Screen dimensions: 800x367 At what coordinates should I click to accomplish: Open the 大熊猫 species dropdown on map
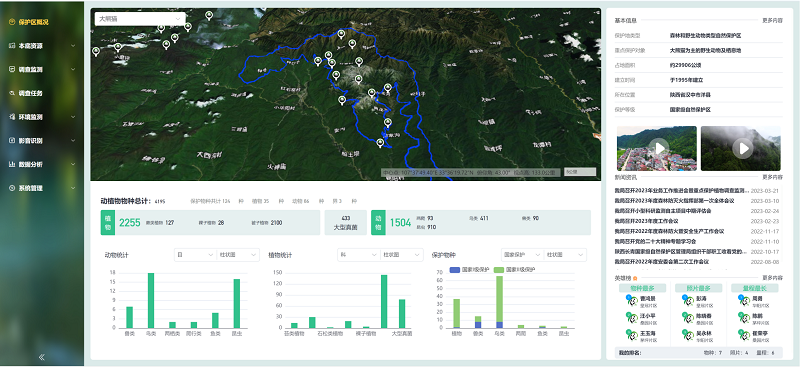pos(140,19)
